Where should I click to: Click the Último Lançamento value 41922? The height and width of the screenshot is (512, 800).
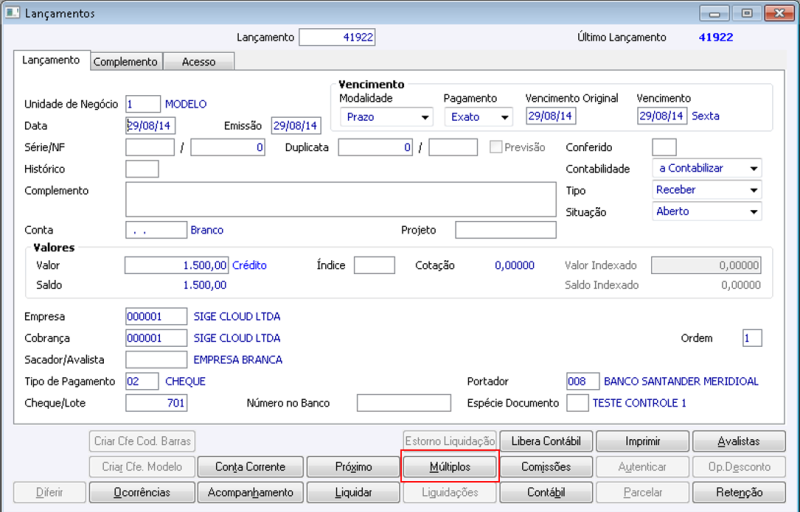(716, 37)
